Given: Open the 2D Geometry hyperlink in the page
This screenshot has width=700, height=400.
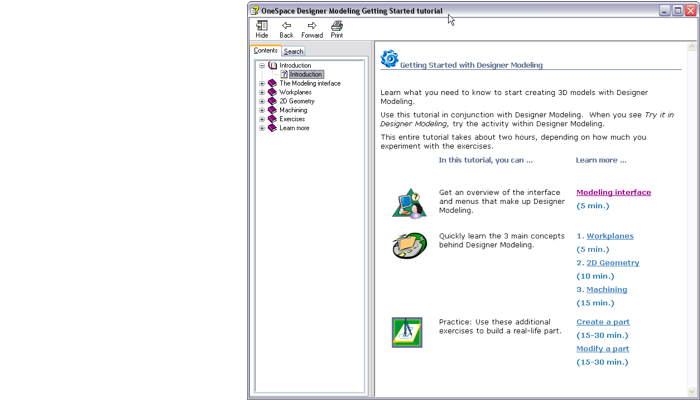Looking at the screenshot, I should pyautogui.click(x=612, y=263).
